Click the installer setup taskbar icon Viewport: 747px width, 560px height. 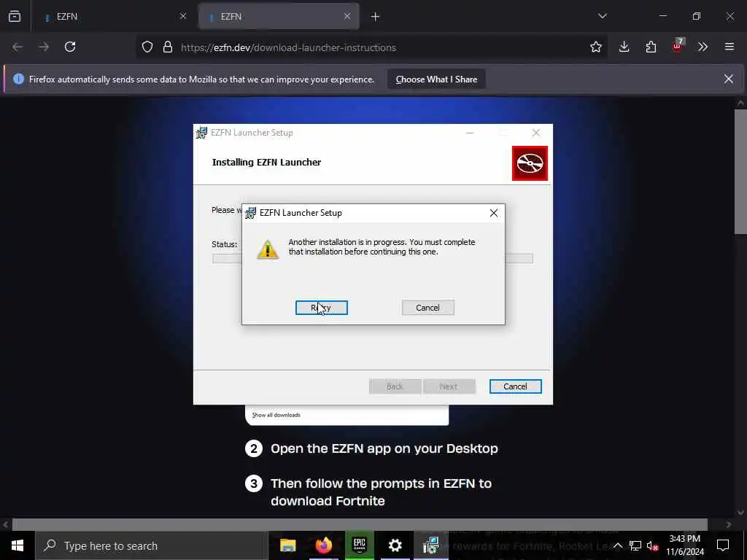point(430,545)
